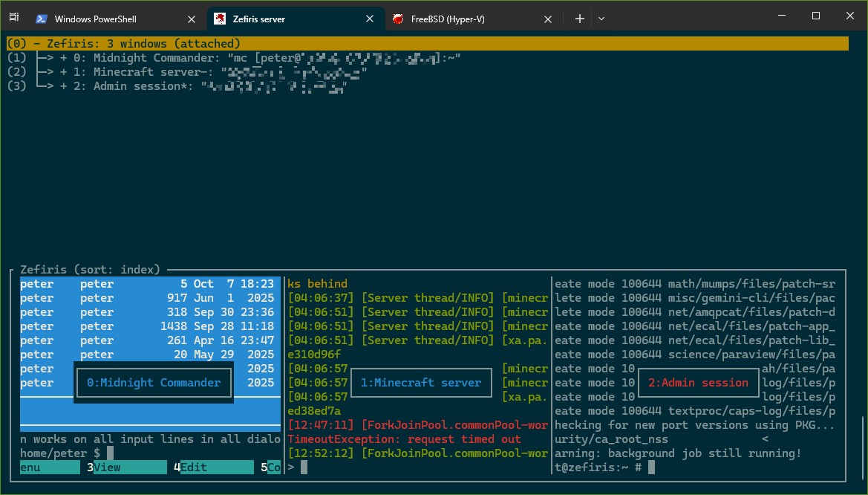Click the ed38ed7a log line

314,411
